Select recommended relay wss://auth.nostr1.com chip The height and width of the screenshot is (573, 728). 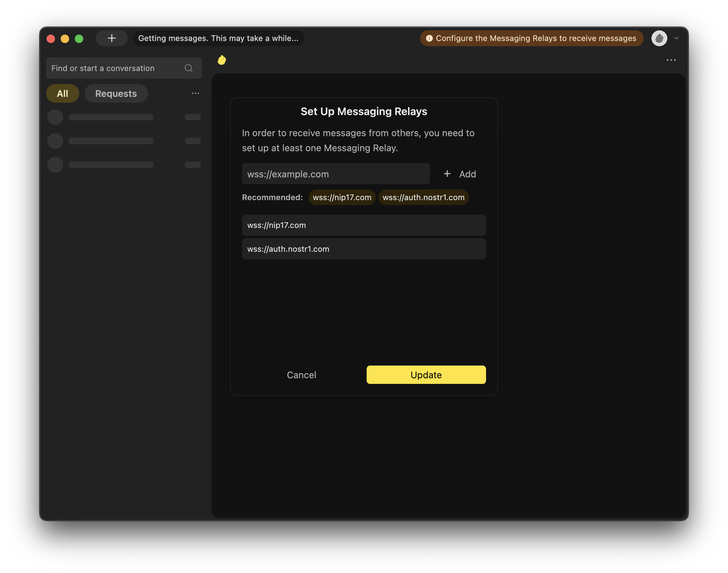423,198
